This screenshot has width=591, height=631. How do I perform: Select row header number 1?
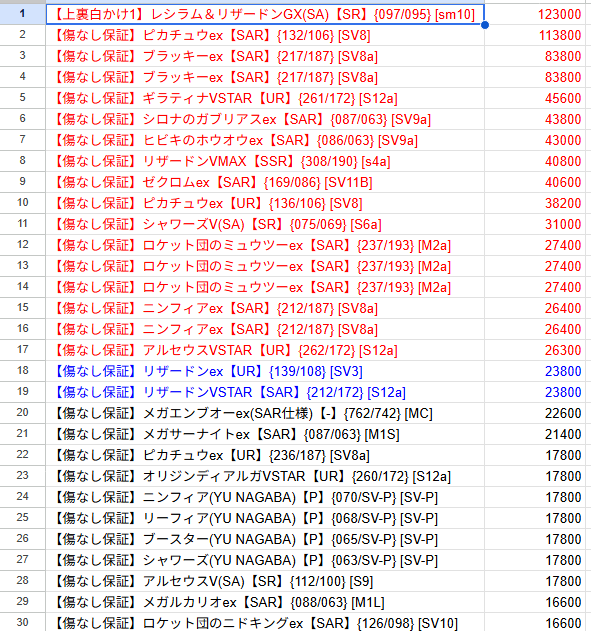coord(23,14)
